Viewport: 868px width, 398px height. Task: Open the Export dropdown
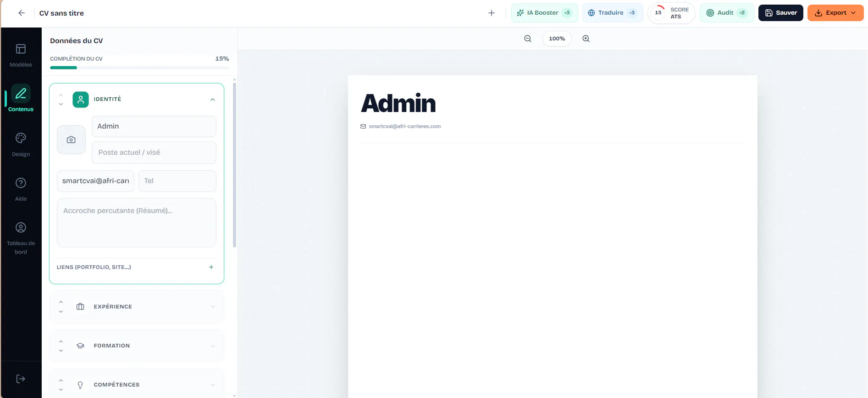pyautogui.click(x=835, y=13)
